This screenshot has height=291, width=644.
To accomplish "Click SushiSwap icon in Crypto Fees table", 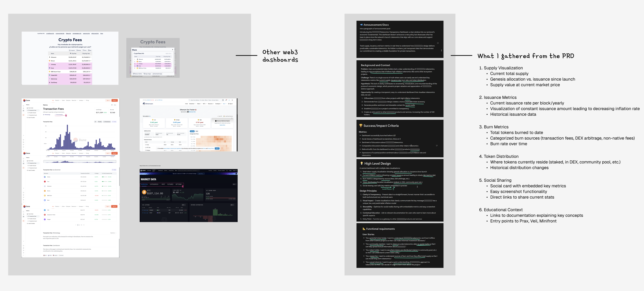I will (50, 82).
